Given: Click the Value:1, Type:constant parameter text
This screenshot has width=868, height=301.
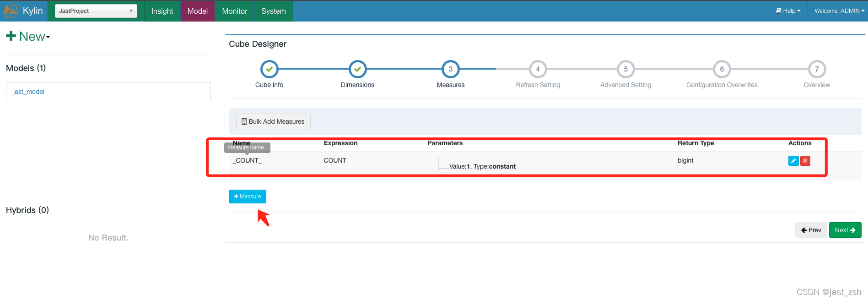Looking at the screenshot, I should coord(482,166).
